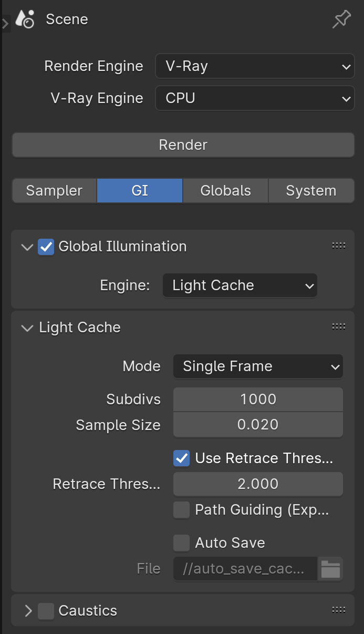364x634 pixels.
Task: Click Light Cache panel drag handle dots
Action: click(x=339, y=326)
